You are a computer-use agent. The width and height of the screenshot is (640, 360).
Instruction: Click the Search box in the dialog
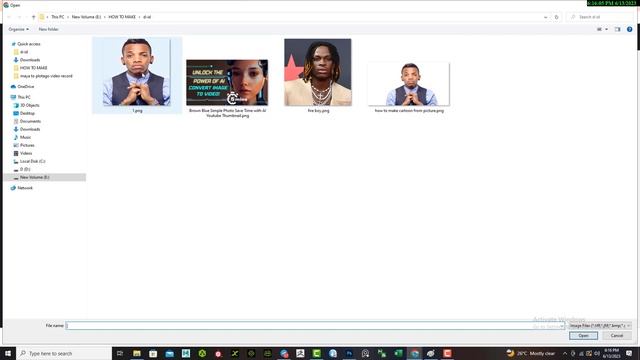(x=600, y=17)
